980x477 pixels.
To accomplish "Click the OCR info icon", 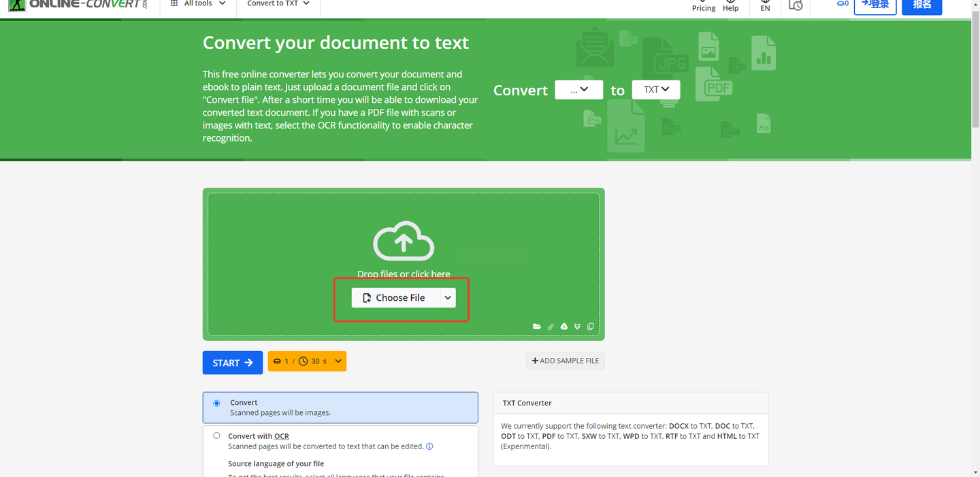I will coord(429,446).
